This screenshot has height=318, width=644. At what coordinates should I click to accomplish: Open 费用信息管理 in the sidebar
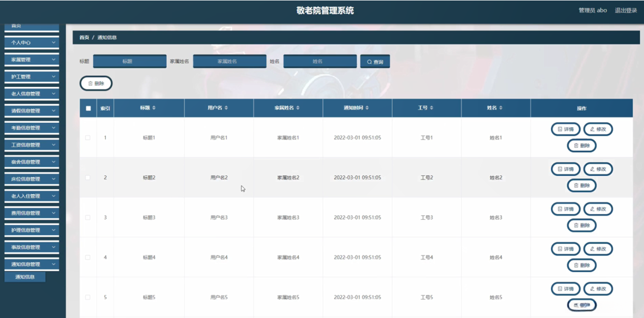32,213
